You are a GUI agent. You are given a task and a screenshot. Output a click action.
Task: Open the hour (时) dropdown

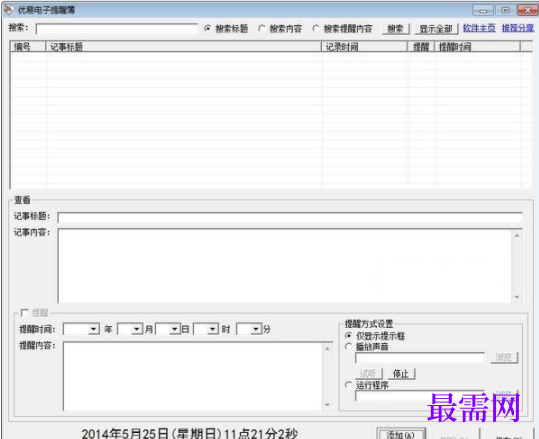(x=213, y=329)
